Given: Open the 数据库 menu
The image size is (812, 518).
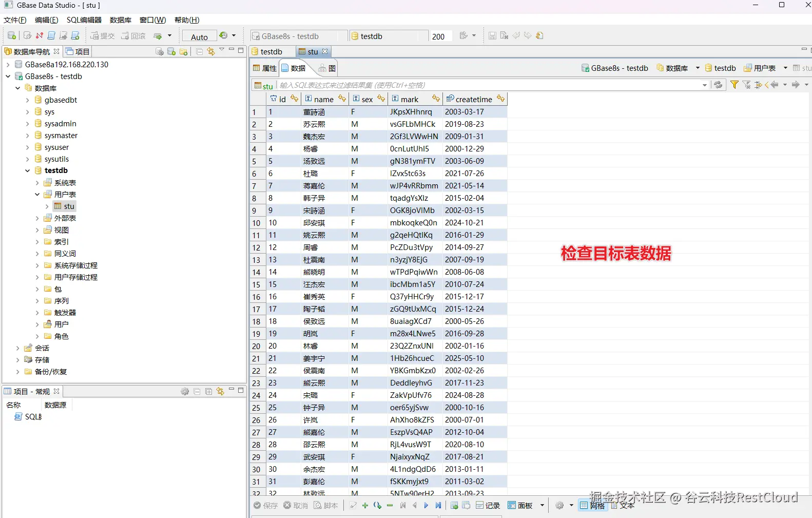Looking at the screenshot, I should click(x=121, y=20).
